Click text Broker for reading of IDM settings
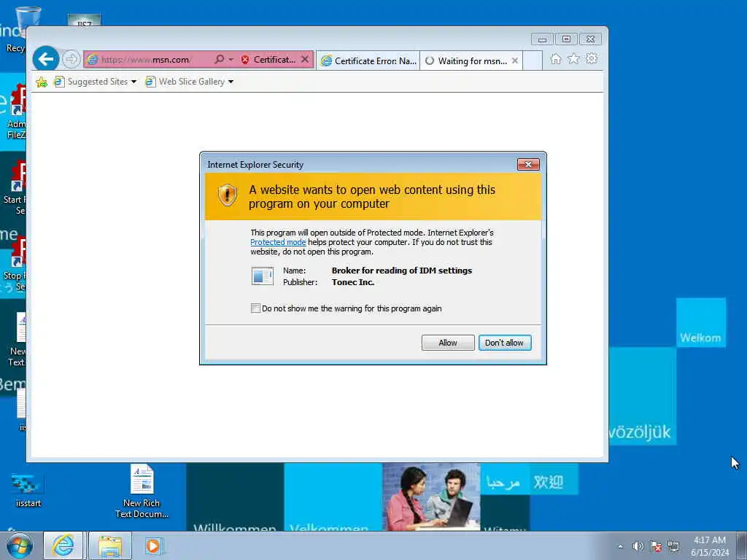 (402, 271)
